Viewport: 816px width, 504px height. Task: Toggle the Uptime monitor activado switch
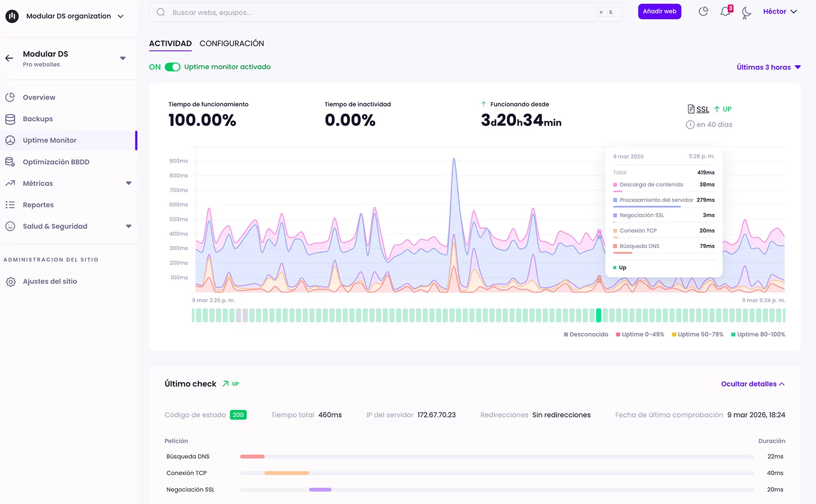[172, 67]
